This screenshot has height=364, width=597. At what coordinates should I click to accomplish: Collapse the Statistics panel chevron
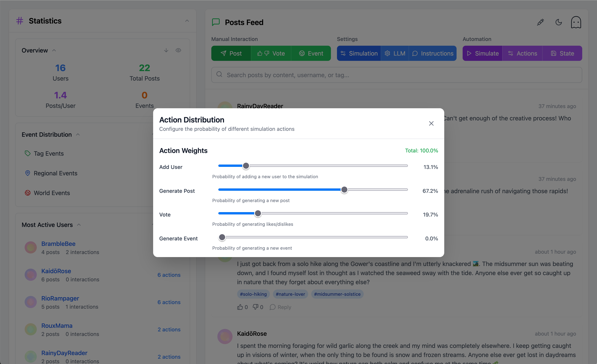[x=187, y=21]
